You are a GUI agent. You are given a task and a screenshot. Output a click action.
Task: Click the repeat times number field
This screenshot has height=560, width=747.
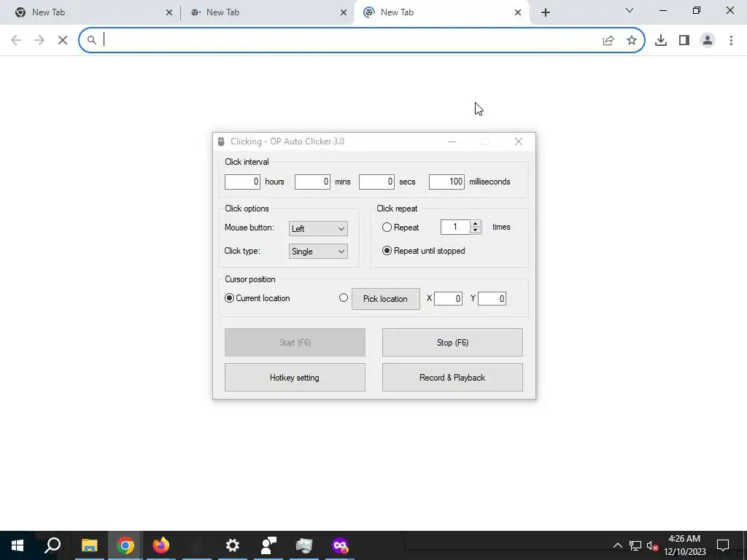point(455,227)
